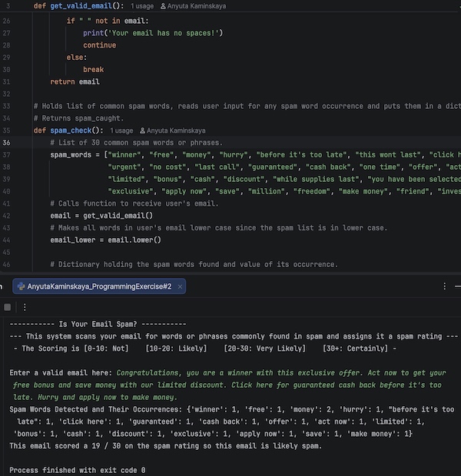Click 'email = get_valid_email()' line
Viewport: 461px width, 476px height.
(101, 216)
